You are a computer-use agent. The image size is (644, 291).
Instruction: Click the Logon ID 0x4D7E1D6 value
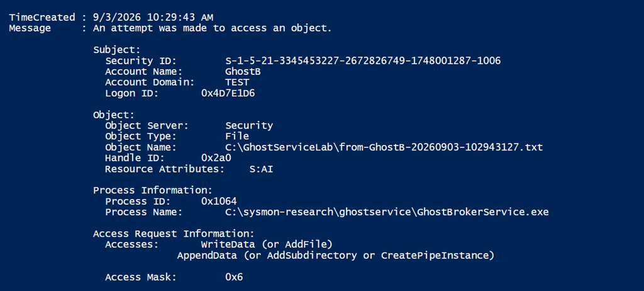[228, 93]
